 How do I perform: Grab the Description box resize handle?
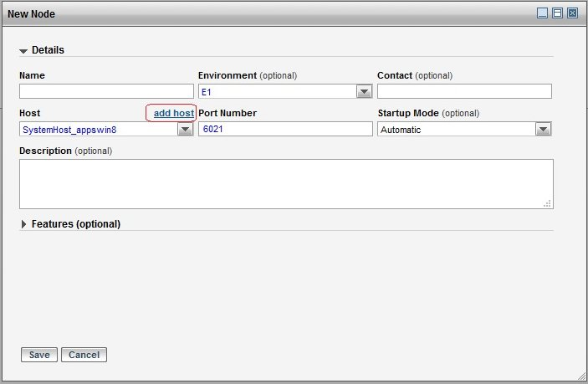(548, 203)
